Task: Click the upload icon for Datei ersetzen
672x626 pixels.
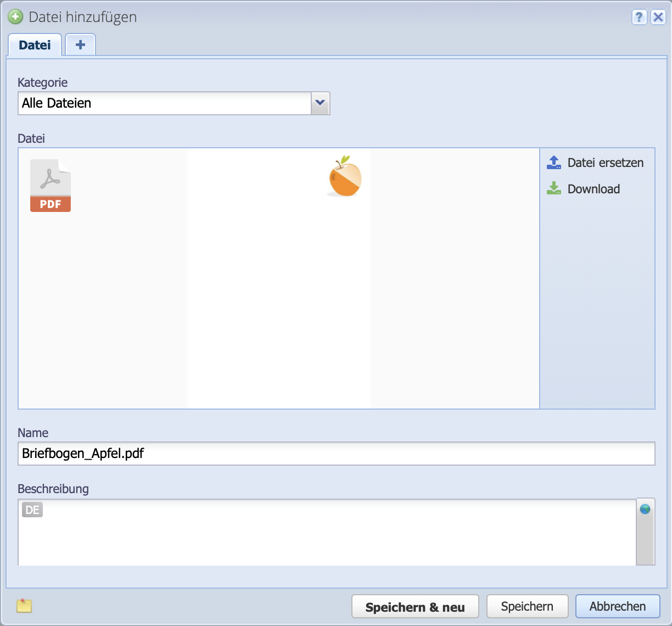Action: (x=554, y=163)
